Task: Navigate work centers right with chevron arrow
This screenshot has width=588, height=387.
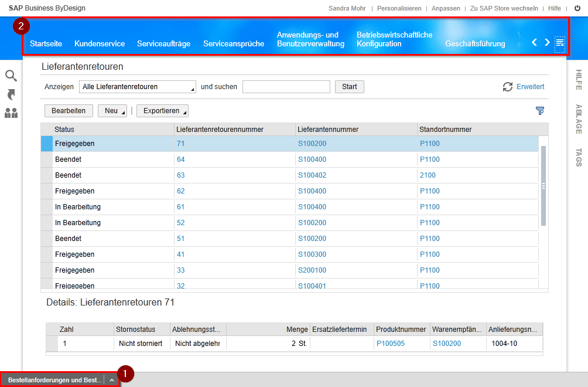Action: point(547,42)
